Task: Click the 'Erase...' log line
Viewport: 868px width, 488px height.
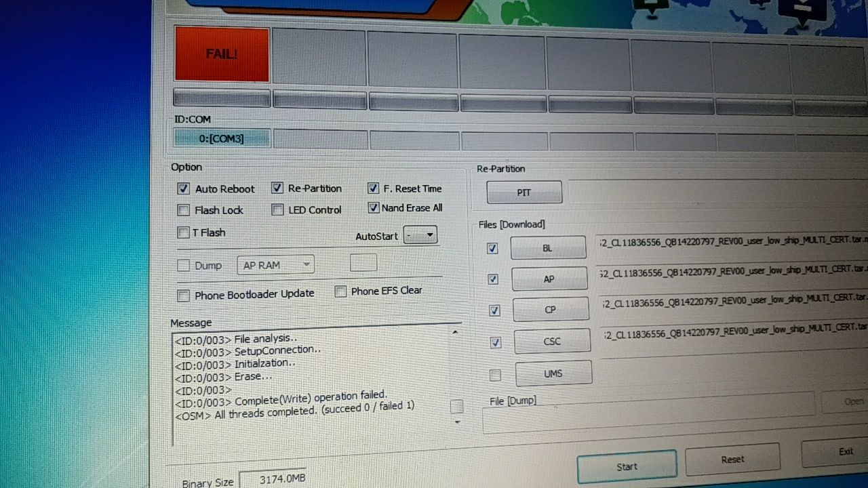Action: point(224,377)
